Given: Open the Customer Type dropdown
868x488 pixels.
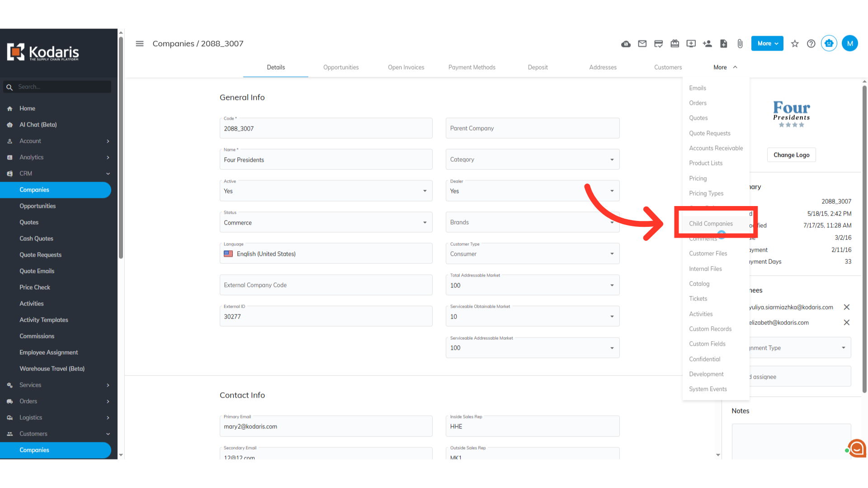Looking at the screenshot, I should [x=532, y=254].
